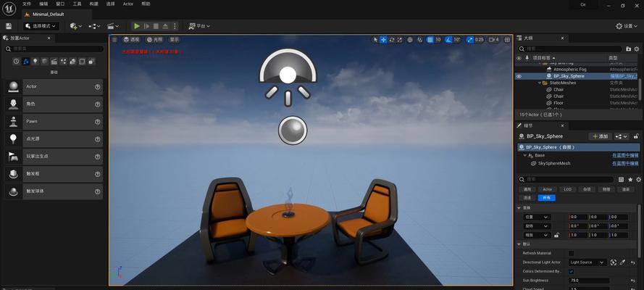Open the selection mode dropdown
This screenshot has width=644, height=290.
click(41, 26)
